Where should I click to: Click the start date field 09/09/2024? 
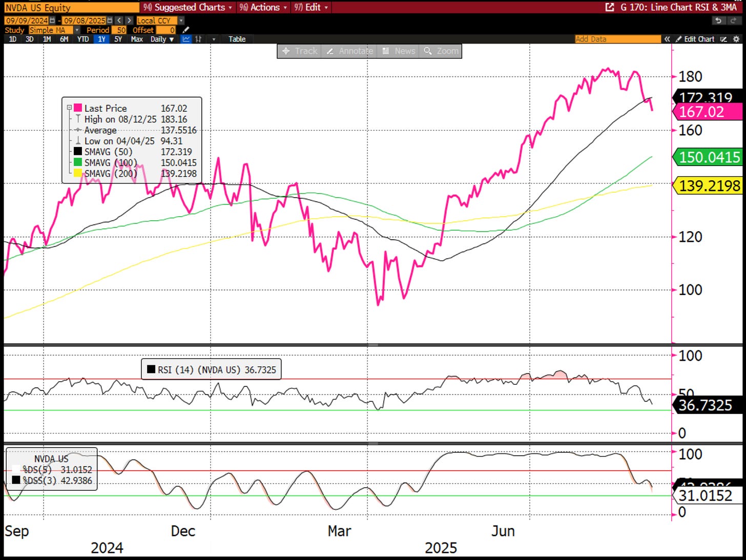[26, 20]
